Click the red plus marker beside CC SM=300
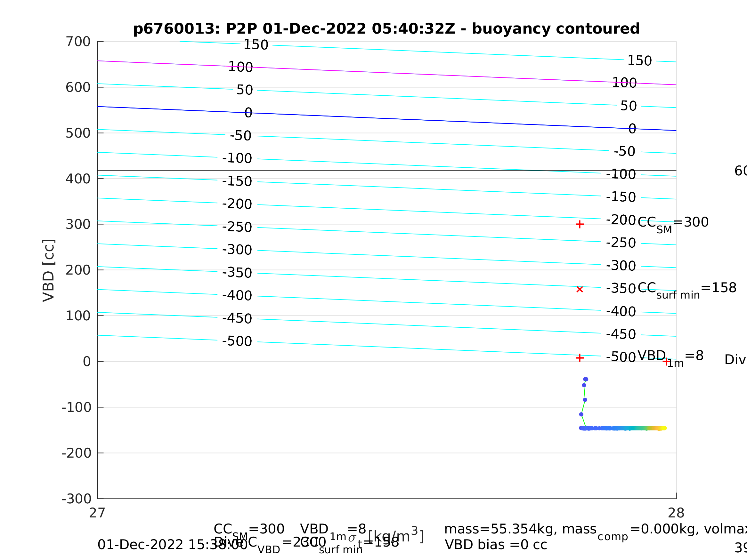The height and width of the screenshot is (560, 747). pyautogui.click(x=580, y=224)
